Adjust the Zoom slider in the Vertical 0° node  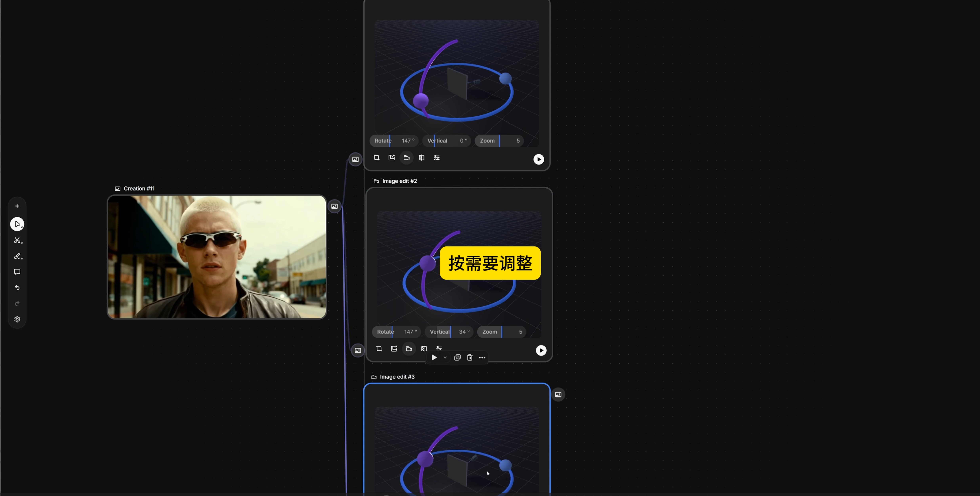[x=499, y=141]
